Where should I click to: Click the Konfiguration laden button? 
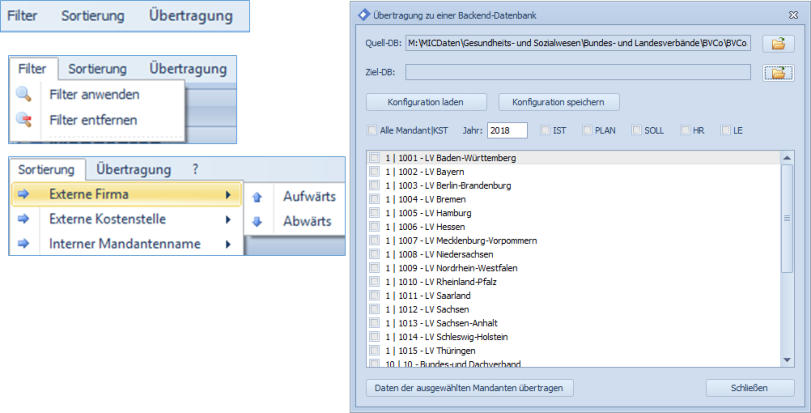tap(425, 102)
